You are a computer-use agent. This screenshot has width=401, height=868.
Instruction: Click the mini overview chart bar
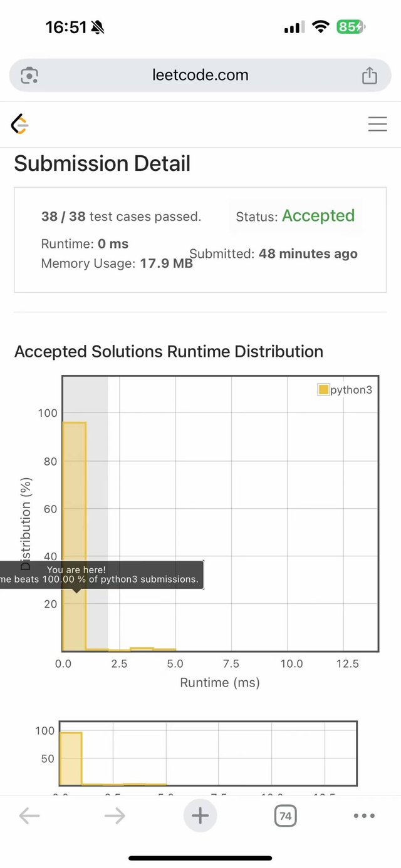pyautogui.click(x=71, y=757)
